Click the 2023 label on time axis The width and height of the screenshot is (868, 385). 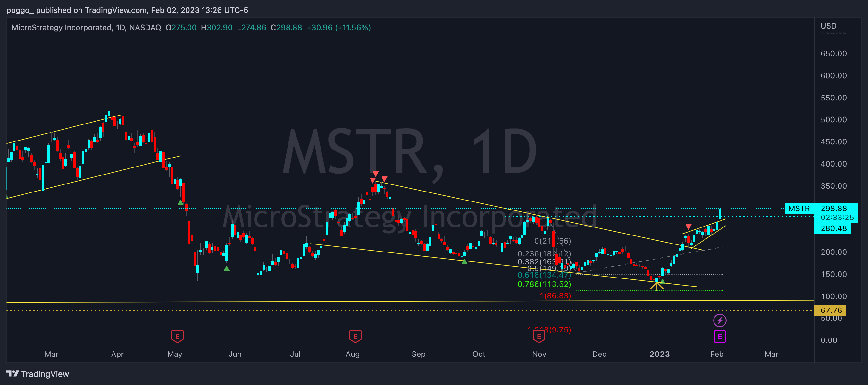coord(659,354)
